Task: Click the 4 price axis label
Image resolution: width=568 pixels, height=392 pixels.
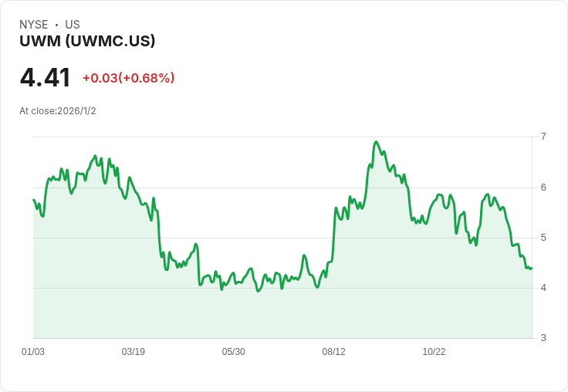Action: [x=543, y=288]
